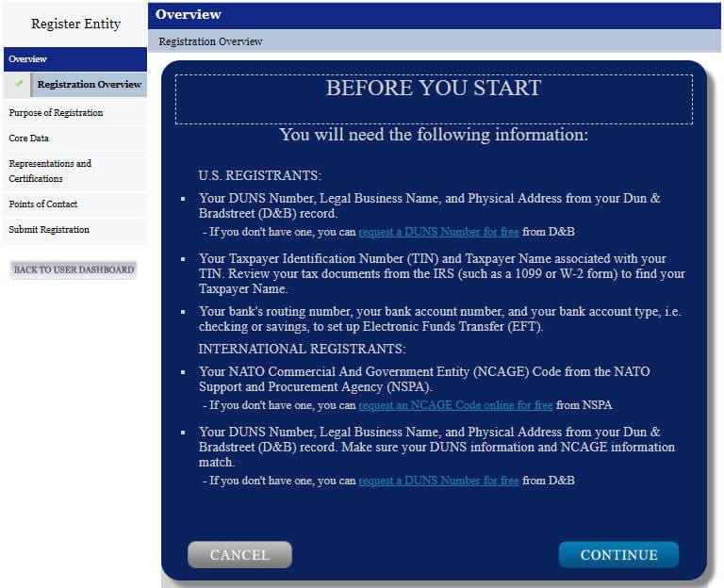Open DUNS Number request link under U.S. Registrants

[x=438, y=232]
